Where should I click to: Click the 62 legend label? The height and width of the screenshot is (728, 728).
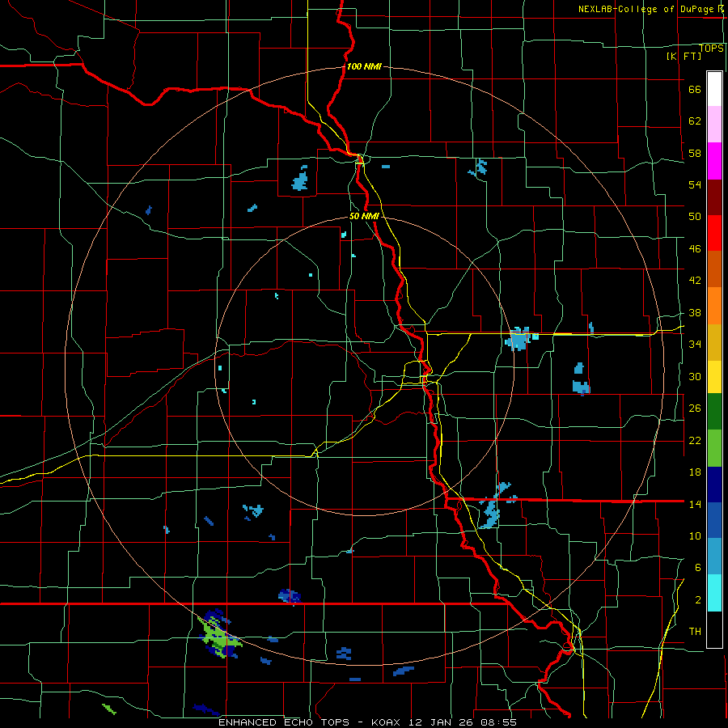(x=695, y=121)
